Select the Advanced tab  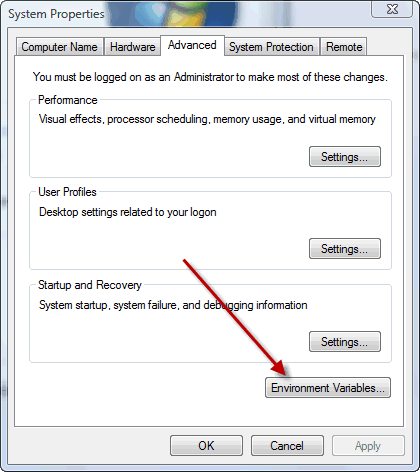192,45
